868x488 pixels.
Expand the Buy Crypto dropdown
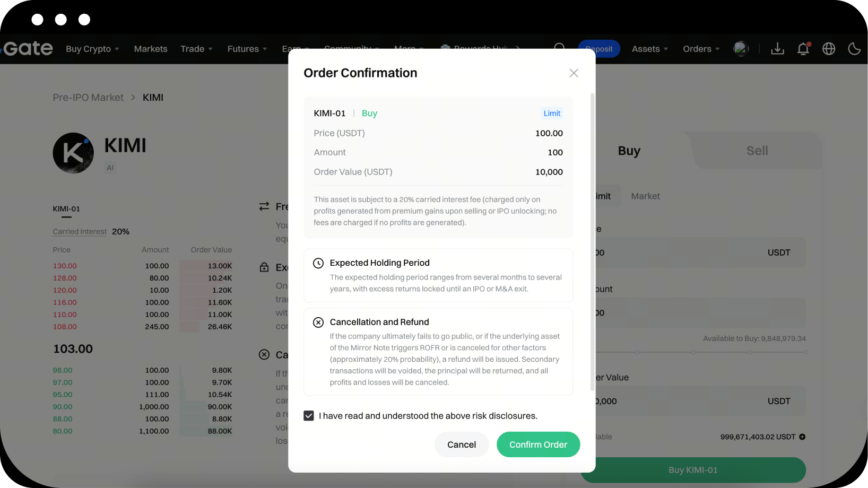(92, 49)
